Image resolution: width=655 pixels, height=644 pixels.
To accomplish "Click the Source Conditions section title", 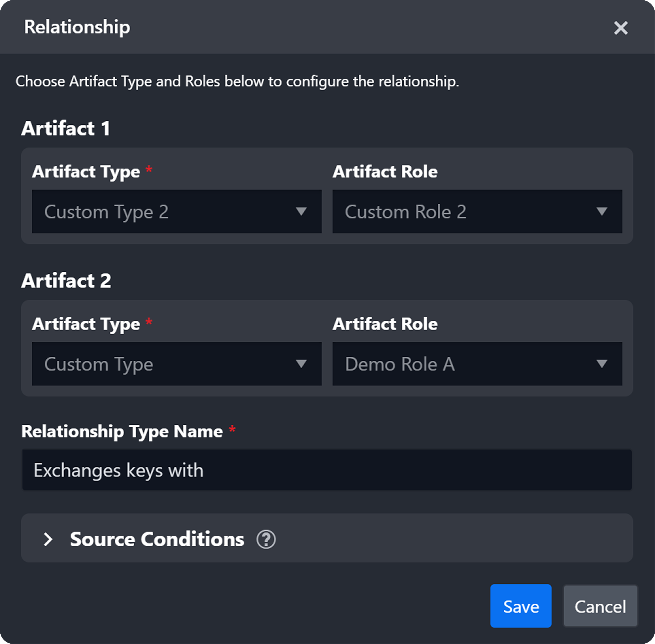I will point(157,539).
